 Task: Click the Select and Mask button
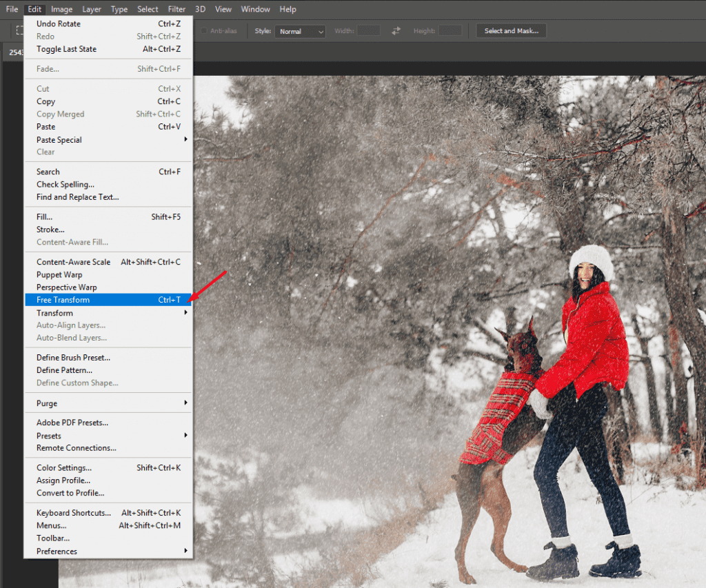pos(511,30)
